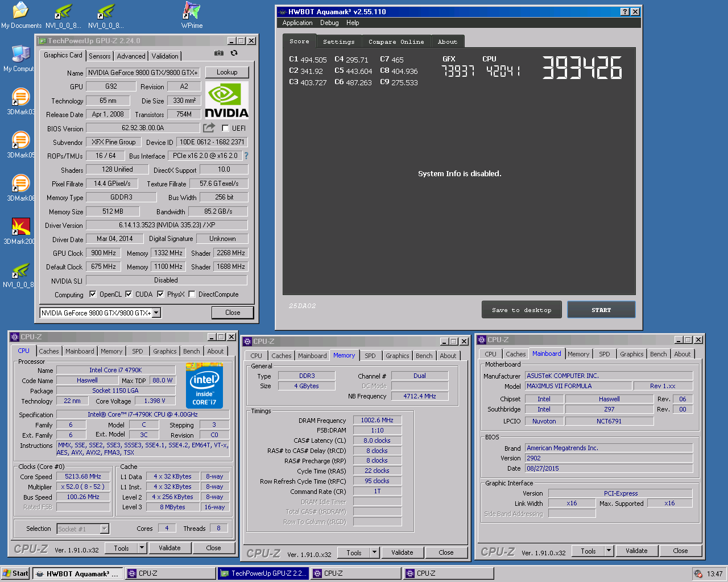This screenshot has height=582, width=728.
Task: Click the bus interface question mark icon
Action: click(x=246, y=155)
